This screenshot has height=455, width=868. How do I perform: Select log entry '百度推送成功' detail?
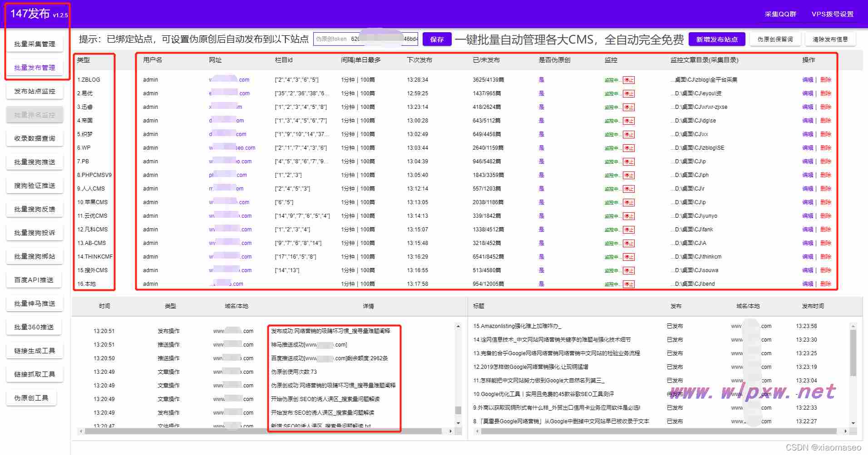point(330,358)
